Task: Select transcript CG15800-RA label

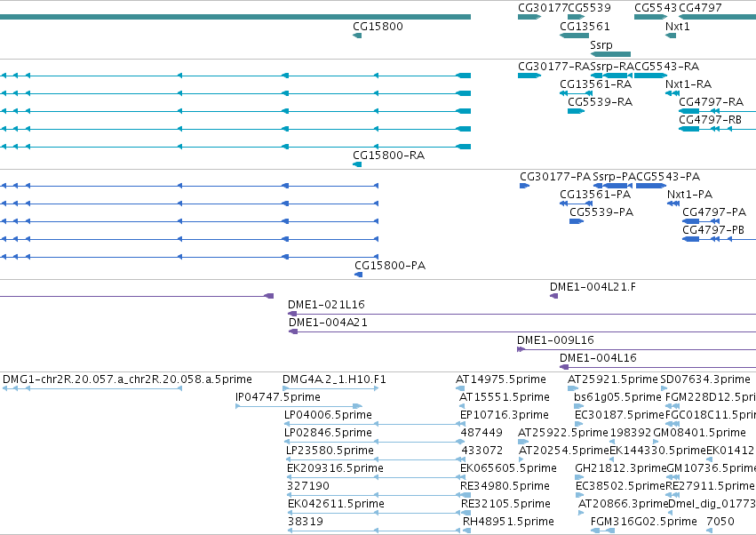Action: (388, 156)
